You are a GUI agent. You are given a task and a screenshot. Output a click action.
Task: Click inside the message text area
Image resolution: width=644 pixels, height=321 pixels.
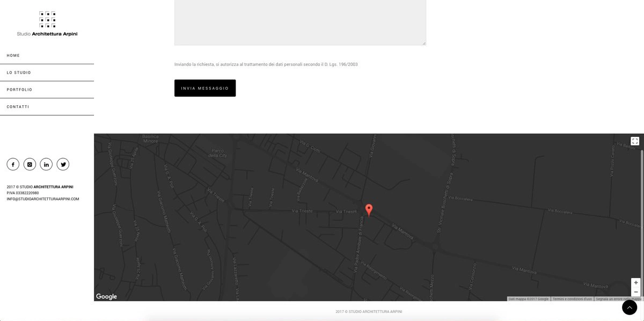[x=300, y=23]
